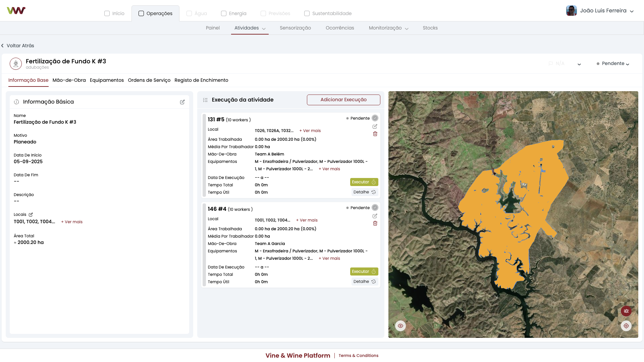Check the Operações checkbox

pos(141,13)
